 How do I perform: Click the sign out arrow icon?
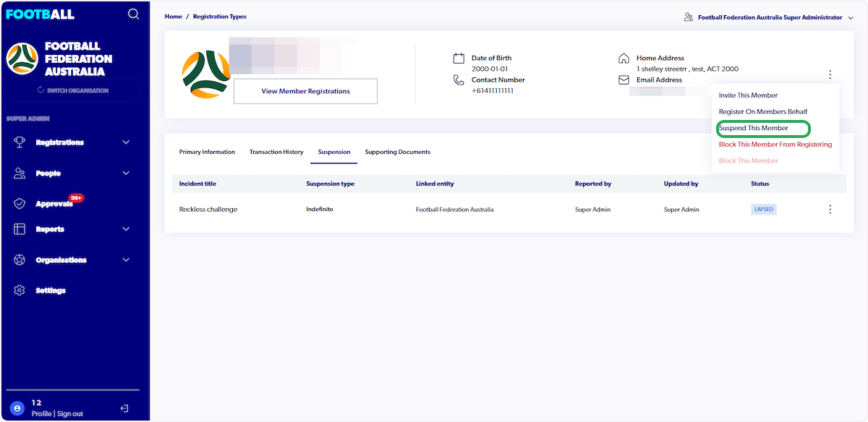pyautogui.click(x=124, y=408)
